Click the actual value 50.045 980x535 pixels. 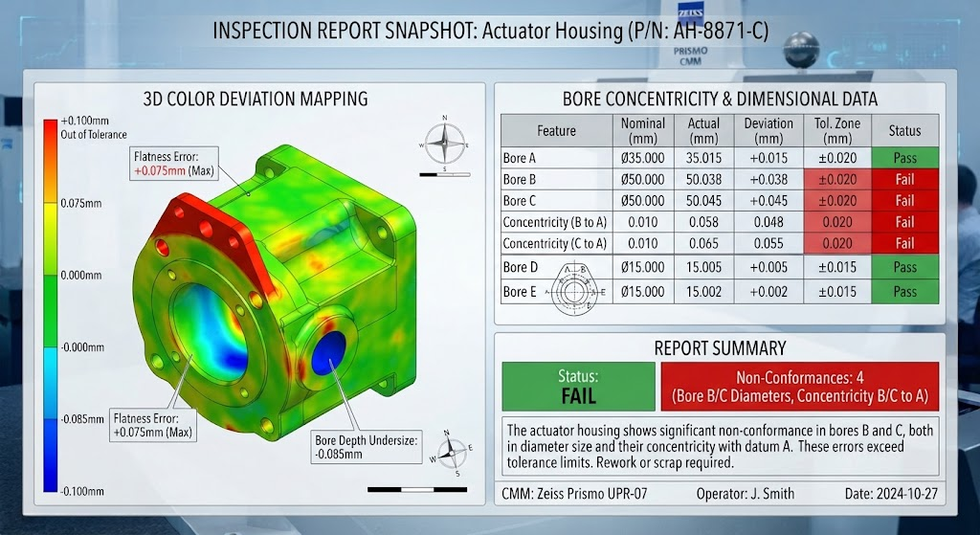tap(703, 201)
